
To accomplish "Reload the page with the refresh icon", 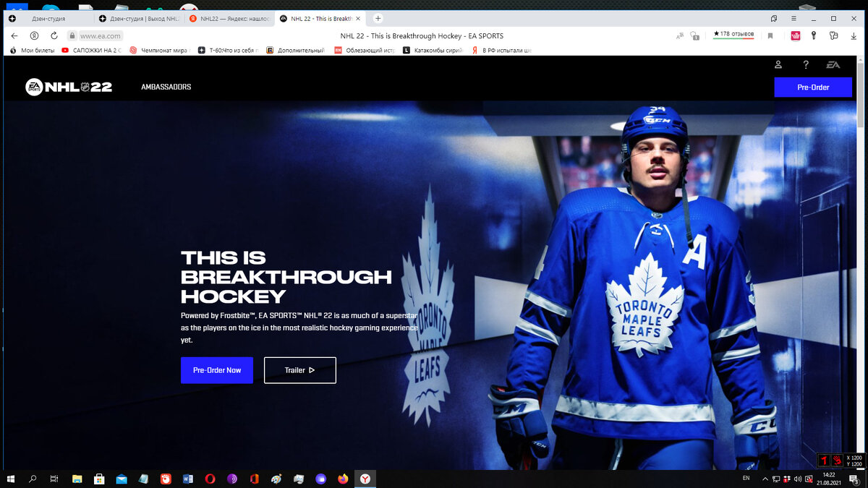I will click(54, 35).
